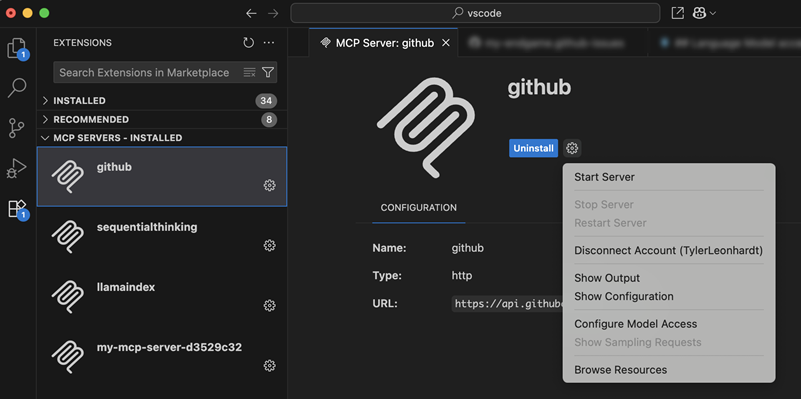Go back with the left arrow
801x399 pixels.
click(x=251, y=13)
